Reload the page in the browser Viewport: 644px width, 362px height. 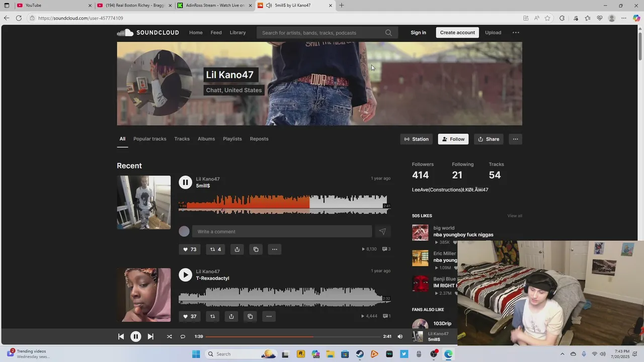19,18
